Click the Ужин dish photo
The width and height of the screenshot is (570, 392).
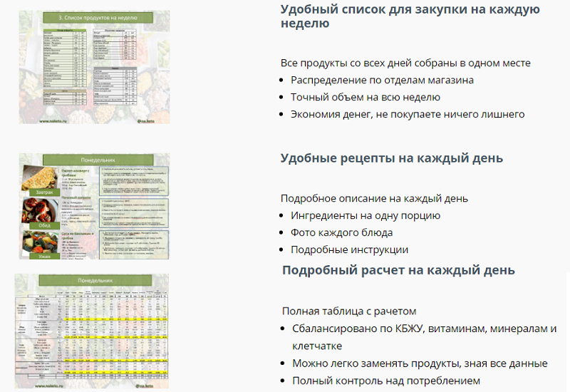(38, 242)
